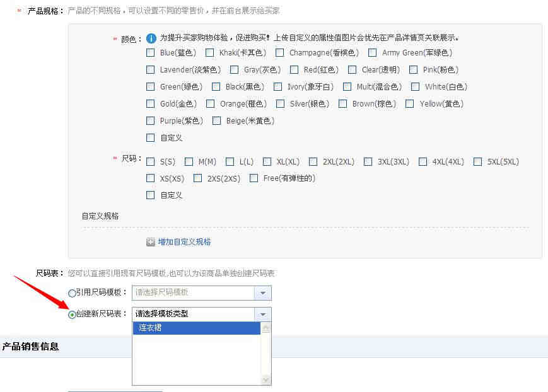This screenshot has height=392, width=548.
Task: Select 4XL(4XL) size checkbox
Action: pos(423,162)
